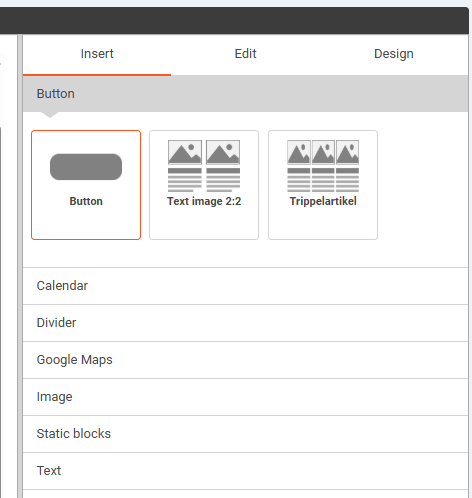Screen dimensions: 472x498
Task: Expand the Calendar section
Action: [x=245, y=286]
